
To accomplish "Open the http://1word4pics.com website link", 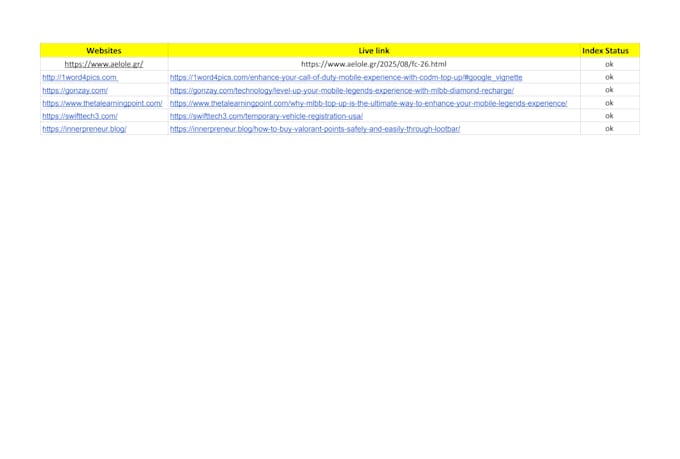I will 80,77.
